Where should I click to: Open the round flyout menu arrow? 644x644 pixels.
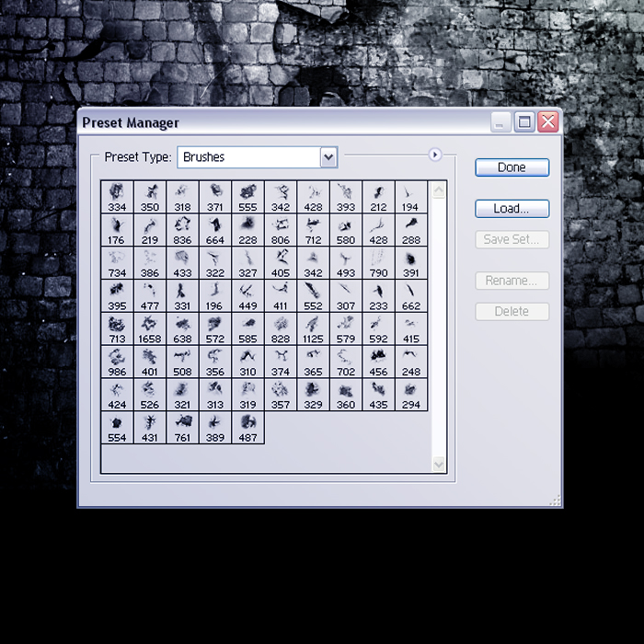435,155
